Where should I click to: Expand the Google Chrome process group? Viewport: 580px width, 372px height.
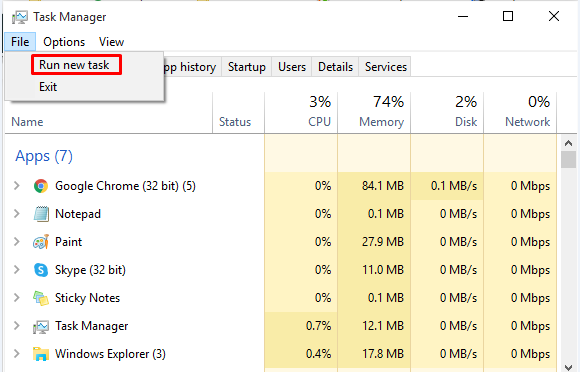(x=17, y=186)
